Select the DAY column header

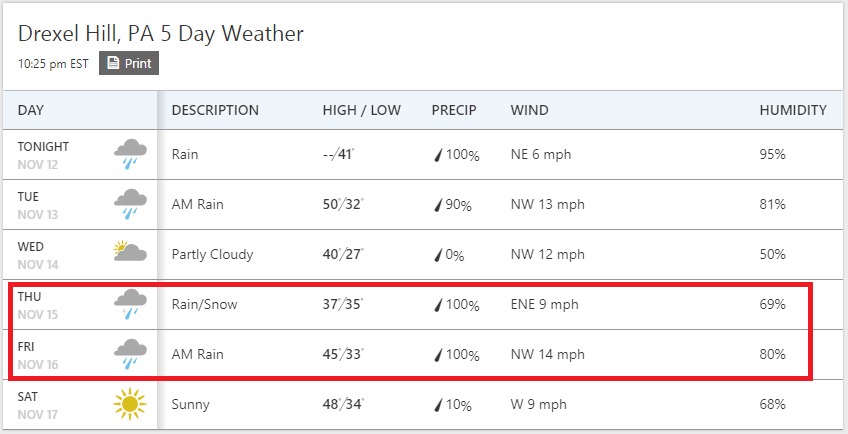tap(31, 110)
